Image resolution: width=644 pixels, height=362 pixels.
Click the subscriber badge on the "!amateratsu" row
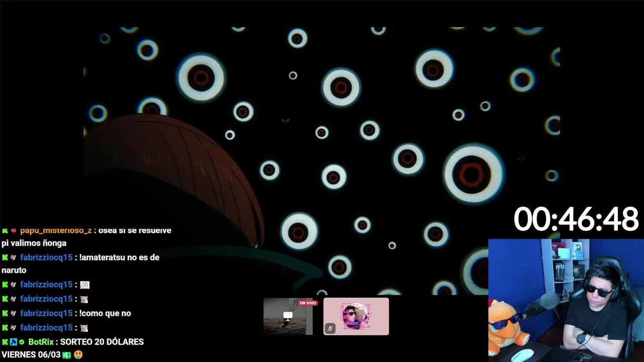tap(14, 257)
